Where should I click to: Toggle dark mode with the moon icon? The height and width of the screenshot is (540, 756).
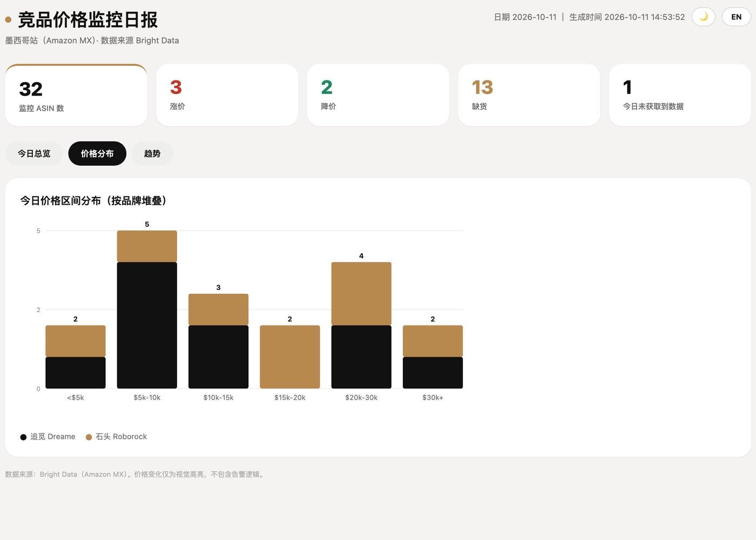coord(703,17)
